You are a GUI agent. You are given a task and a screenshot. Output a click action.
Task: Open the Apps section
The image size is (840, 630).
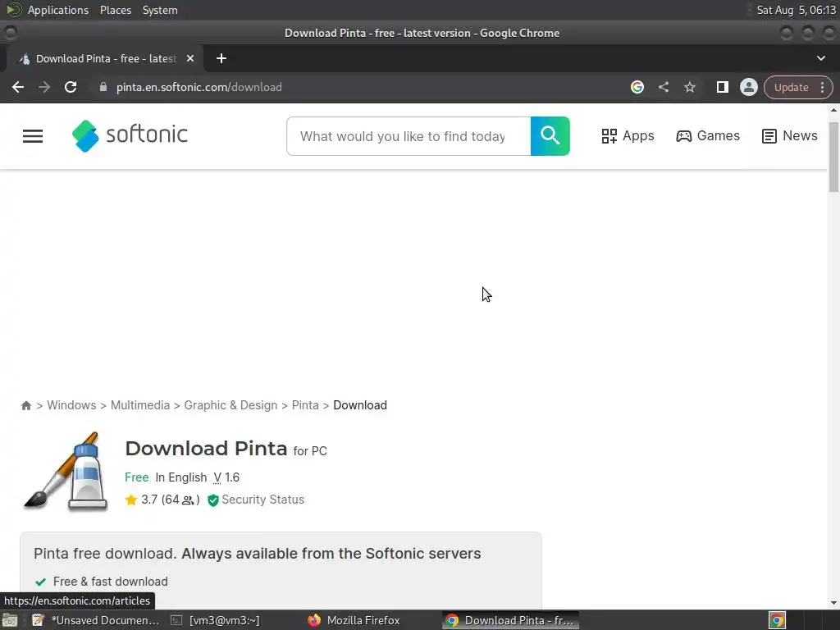tap(628, 136)
